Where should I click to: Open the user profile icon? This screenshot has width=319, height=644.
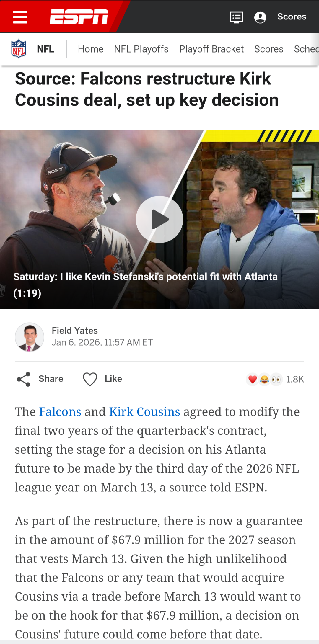click(260, 17)
